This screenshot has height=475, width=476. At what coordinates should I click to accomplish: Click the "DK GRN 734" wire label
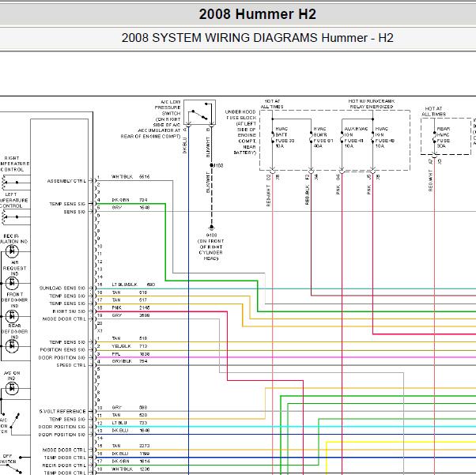point(130,200)
